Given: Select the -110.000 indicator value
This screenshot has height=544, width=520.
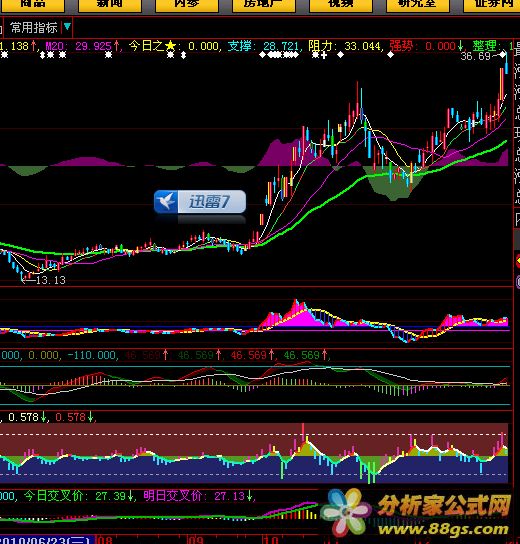Looking at the screenshot, I should [92, 355].
